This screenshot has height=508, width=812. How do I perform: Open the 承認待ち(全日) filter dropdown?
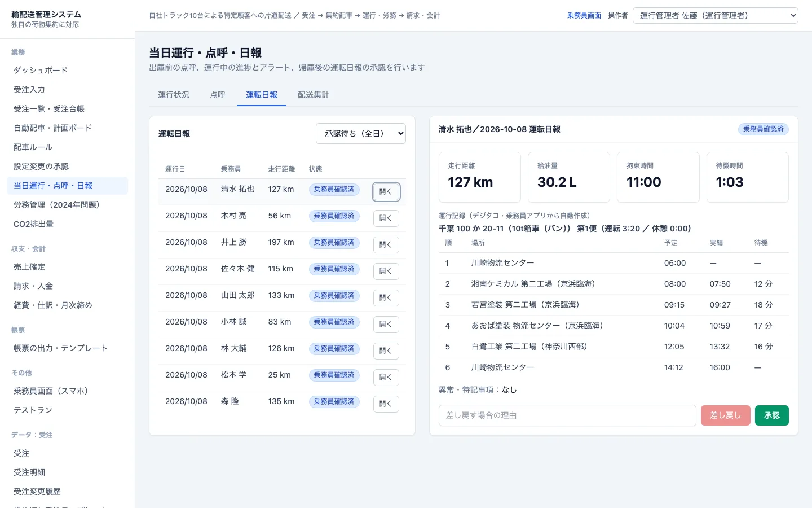361,134
